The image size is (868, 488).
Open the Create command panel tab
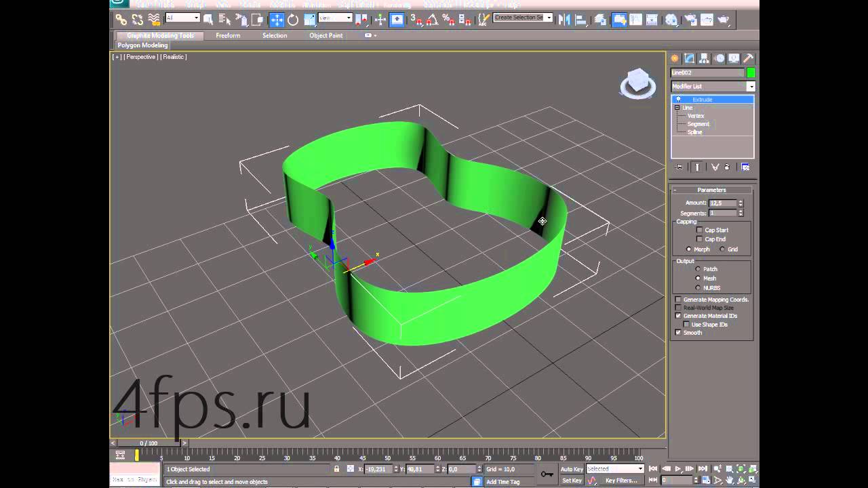click(x=675, y=58)
